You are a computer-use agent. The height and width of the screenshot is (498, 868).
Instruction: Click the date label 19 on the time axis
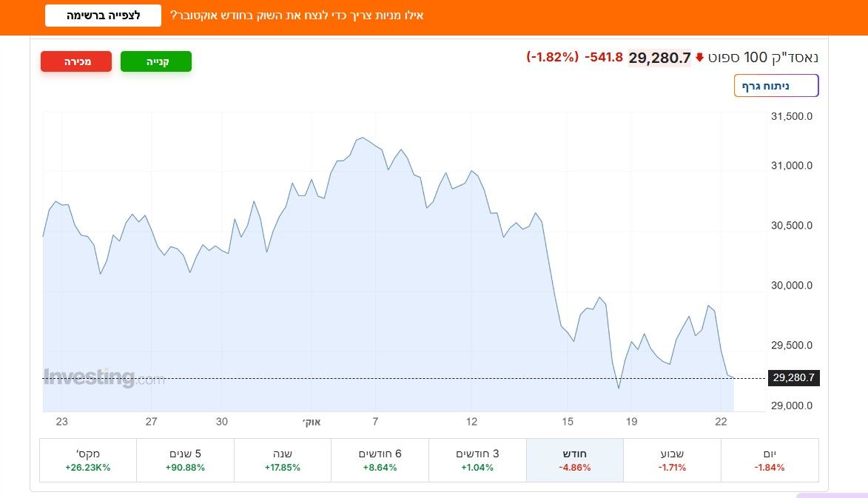[632, 422]
